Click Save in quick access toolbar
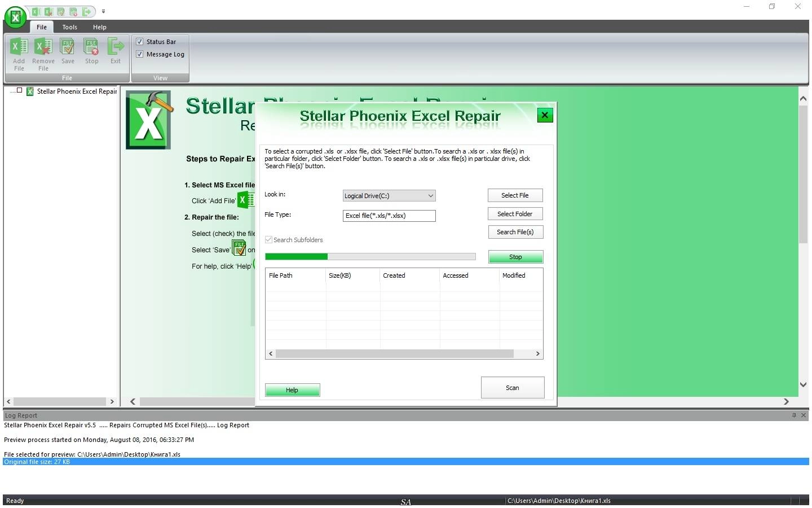The height and width of the screenshot is (508, 812). click(x=61, y=11)
